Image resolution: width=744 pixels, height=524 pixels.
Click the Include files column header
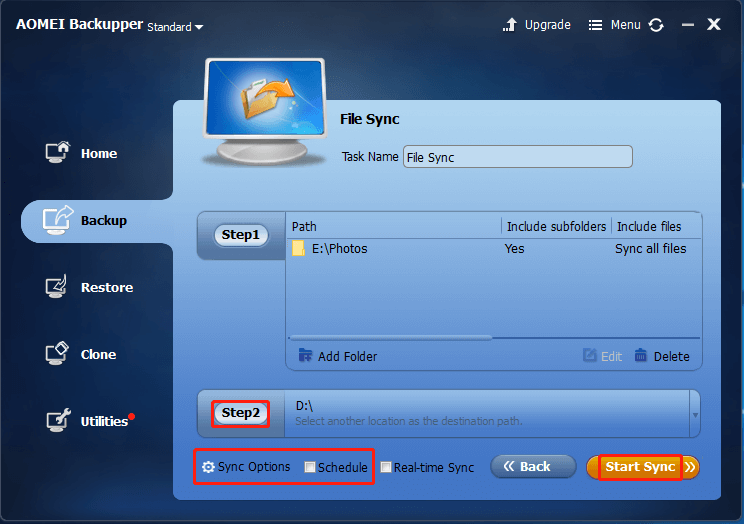click(649, 227)
